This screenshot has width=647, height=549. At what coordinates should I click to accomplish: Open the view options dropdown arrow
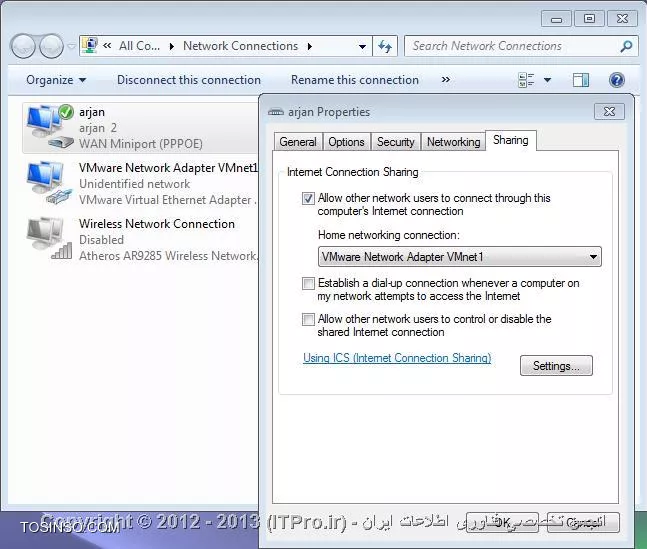tap(547, 80)
